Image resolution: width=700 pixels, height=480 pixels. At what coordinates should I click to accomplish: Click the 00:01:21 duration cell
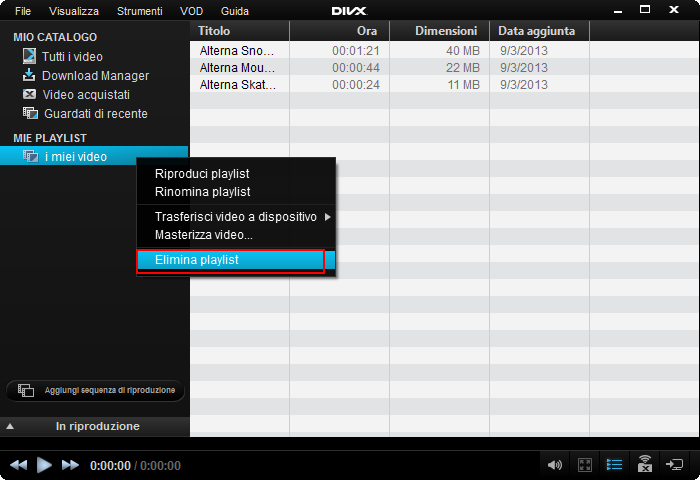(x=356, y=50)
